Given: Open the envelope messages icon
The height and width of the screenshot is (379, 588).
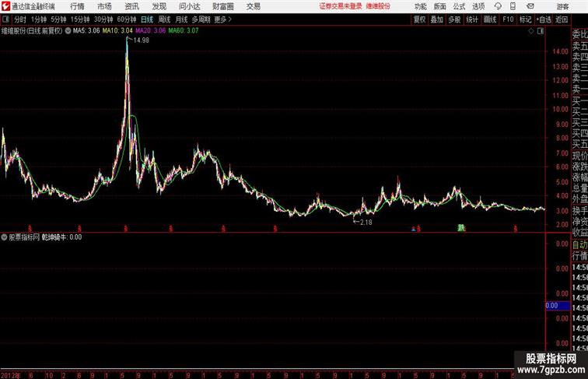Looking at the screenshot, I should (x=530, y=6).
